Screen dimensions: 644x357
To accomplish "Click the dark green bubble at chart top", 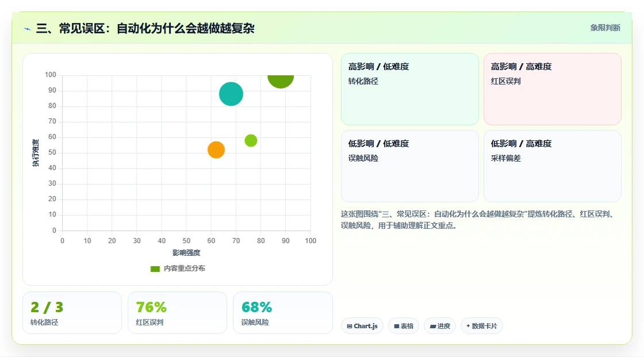I will click(281, 81).
